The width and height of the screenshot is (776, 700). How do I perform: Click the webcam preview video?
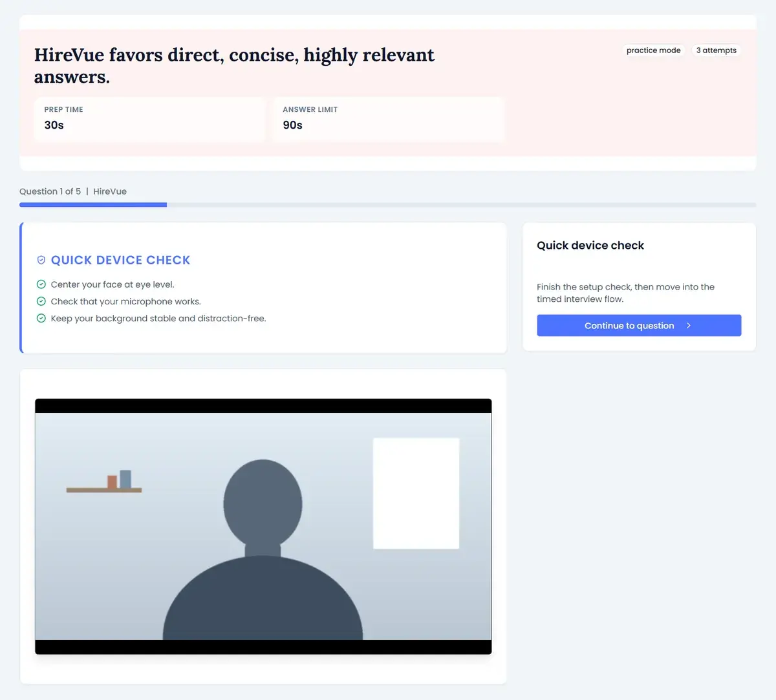(x=263, y=526)
